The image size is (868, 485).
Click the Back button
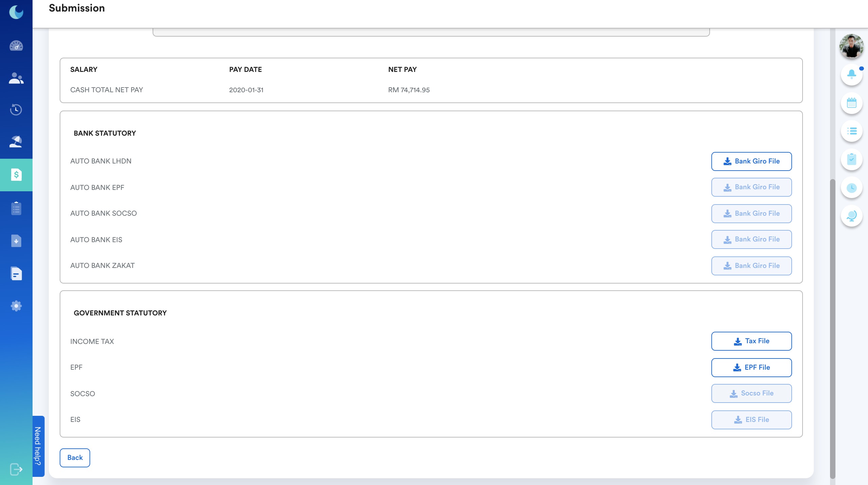coord(75,458)
